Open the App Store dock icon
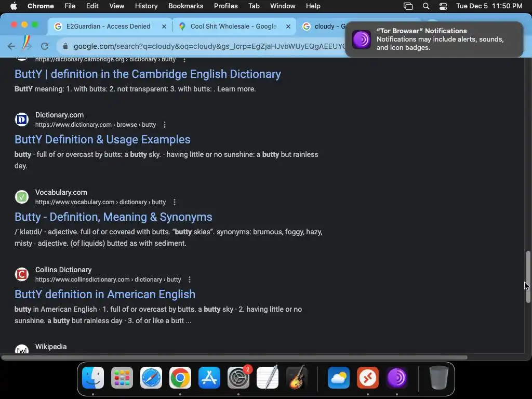The height and width of the screenshot is (399, 532). (209, 378)
